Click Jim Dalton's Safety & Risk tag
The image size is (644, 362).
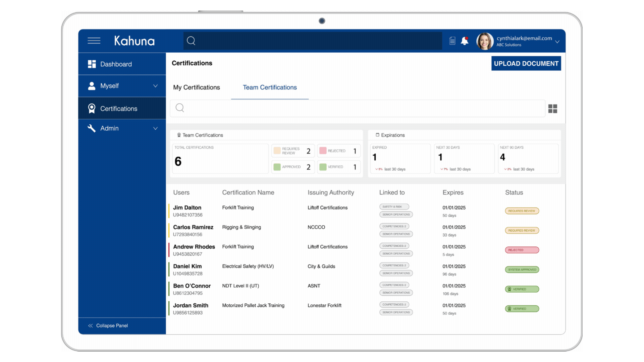[394, 207]
